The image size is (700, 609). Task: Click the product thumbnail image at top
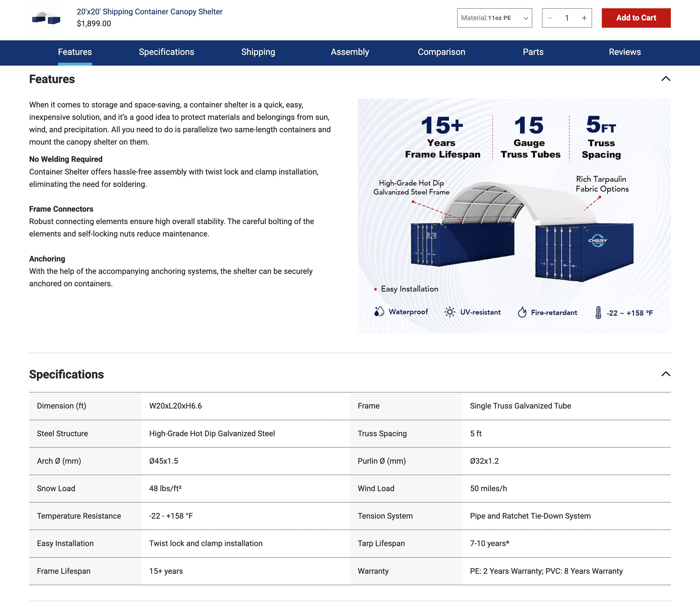tap(46, 18)
